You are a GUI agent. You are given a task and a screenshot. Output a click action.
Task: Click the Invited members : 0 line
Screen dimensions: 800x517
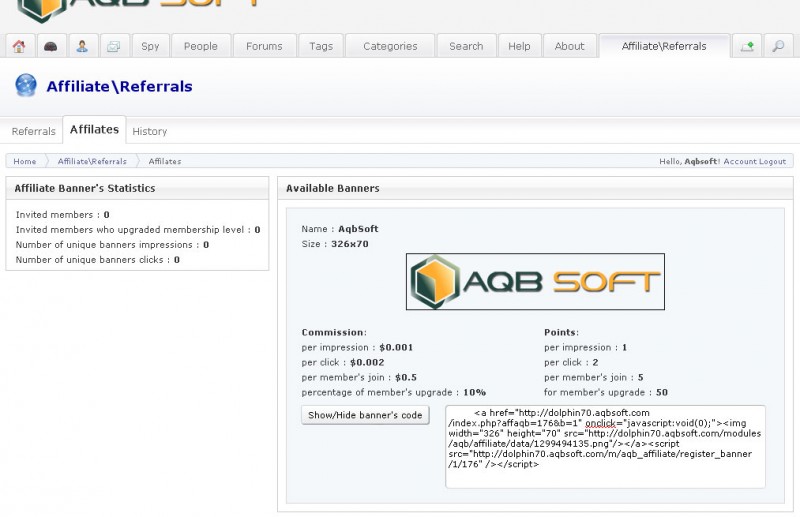click(x=63, y=215)
